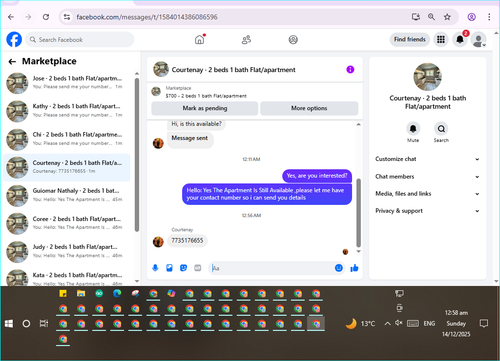
Task: Click browser back arrow
Action: pyautogui.click(x=11, y=17)
